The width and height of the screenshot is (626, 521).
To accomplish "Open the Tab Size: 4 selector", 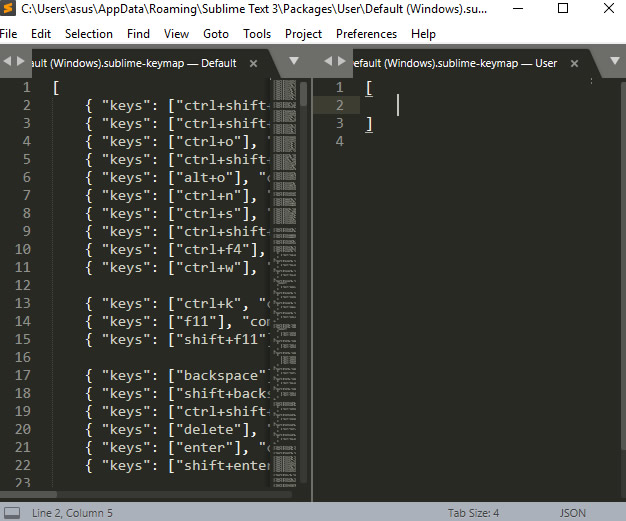I will pos(473,513).
